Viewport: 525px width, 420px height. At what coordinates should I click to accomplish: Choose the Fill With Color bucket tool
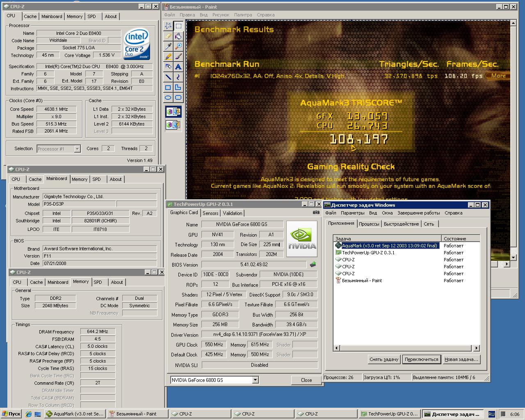tap(178, 36)
